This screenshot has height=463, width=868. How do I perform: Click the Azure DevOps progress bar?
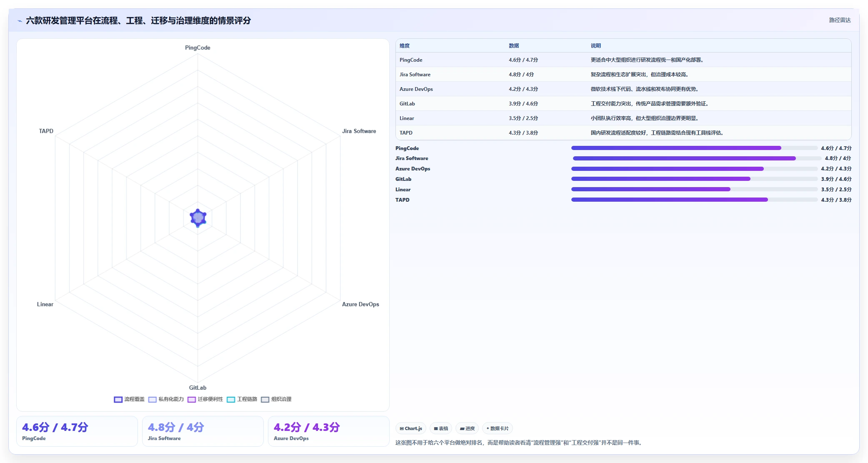point(694,169)
